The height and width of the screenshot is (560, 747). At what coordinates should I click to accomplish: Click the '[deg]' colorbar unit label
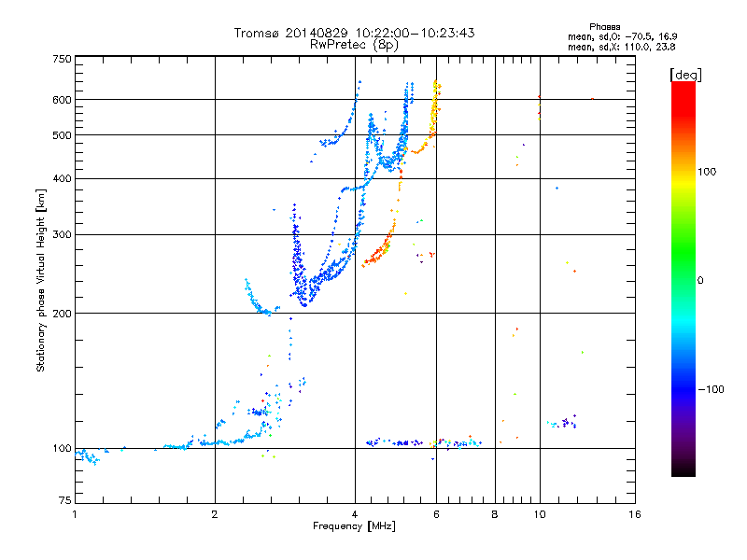click(x=685, y=76)
